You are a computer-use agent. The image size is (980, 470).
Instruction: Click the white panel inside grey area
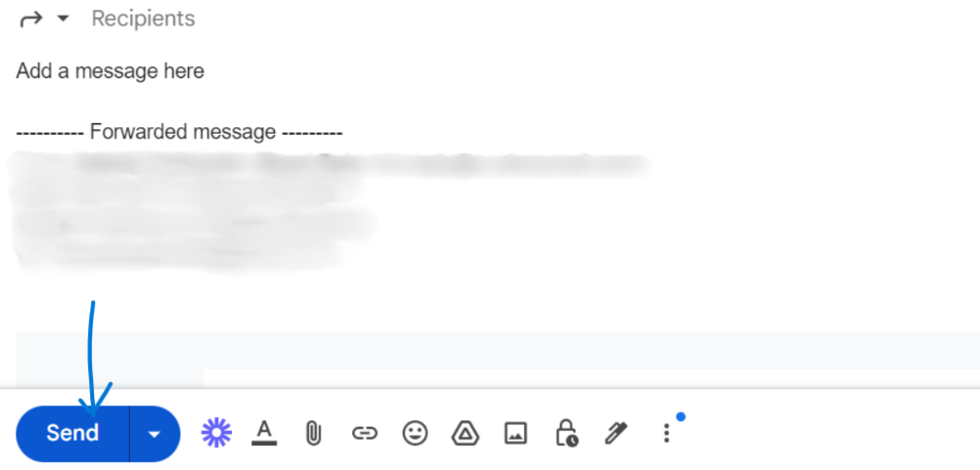coord(592,378)
